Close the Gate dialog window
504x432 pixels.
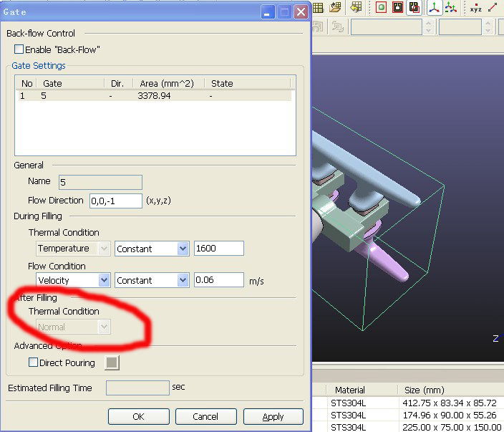point(301,12)
